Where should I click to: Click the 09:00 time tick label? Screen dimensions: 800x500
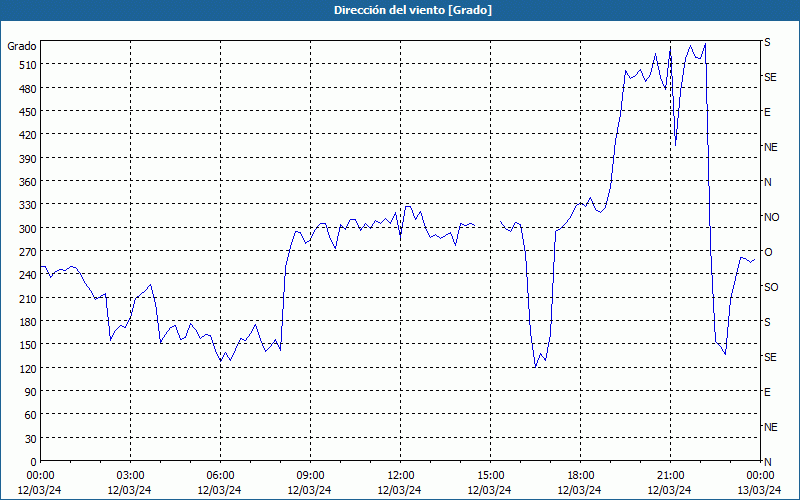310,476
